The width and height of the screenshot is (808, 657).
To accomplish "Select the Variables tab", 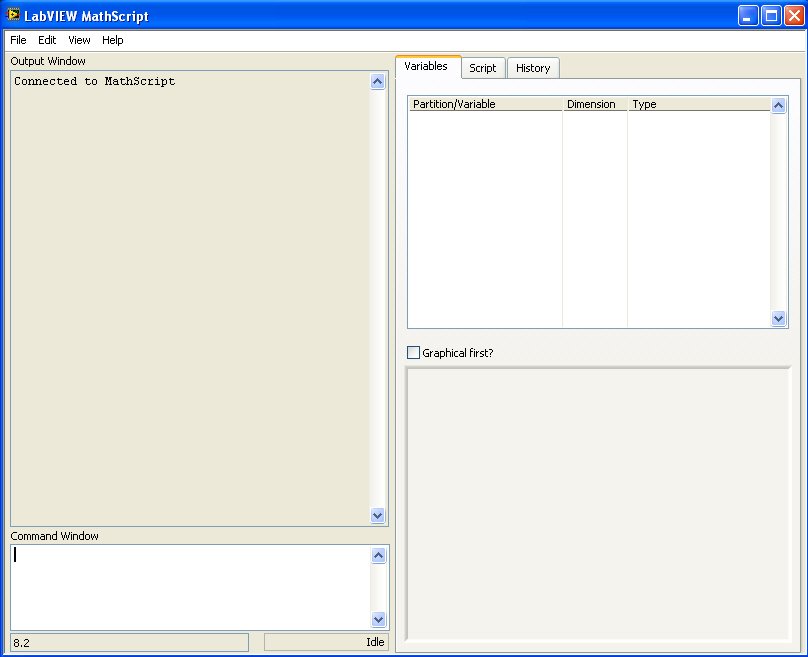I will [426, 66].
